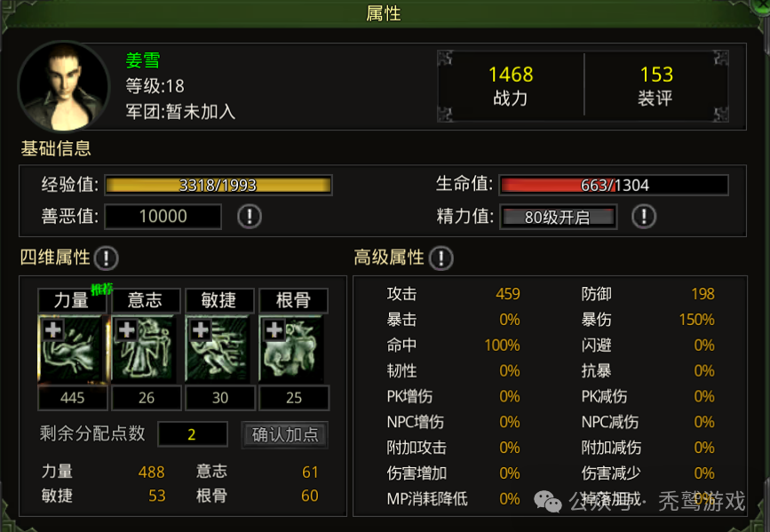Add a point to 力量 with its plus icon
This screenshot has height=532, width=770.
52,330
